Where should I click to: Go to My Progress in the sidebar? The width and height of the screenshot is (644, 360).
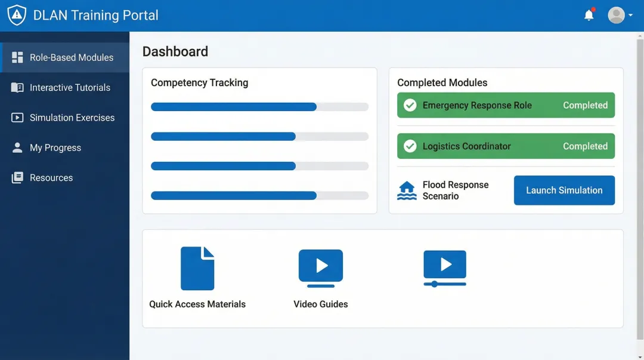click(x=55, y=147)
